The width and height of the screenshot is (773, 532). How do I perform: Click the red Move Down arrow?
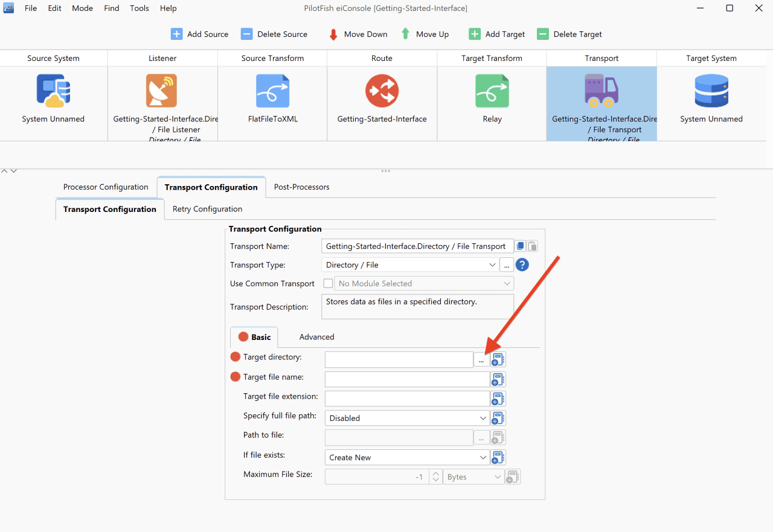coord(333,34)
